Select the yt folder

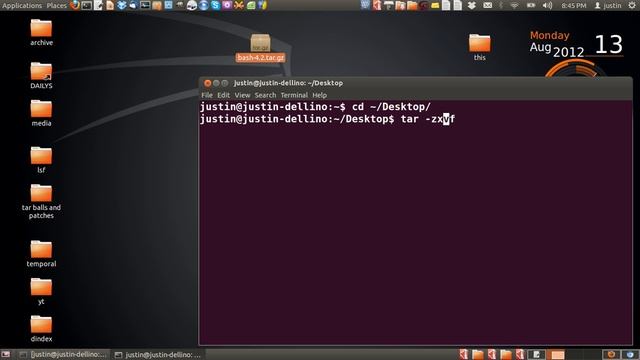click(41, 291)
